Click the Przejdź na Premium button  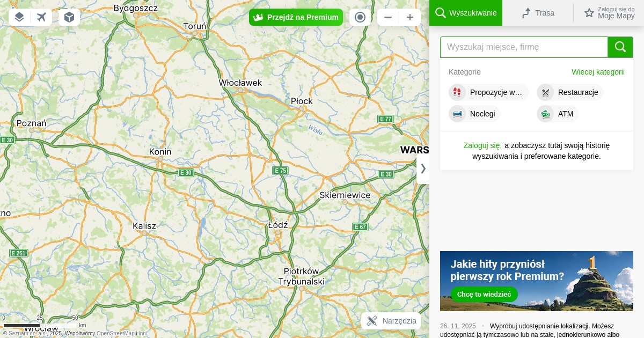point(296,17)
